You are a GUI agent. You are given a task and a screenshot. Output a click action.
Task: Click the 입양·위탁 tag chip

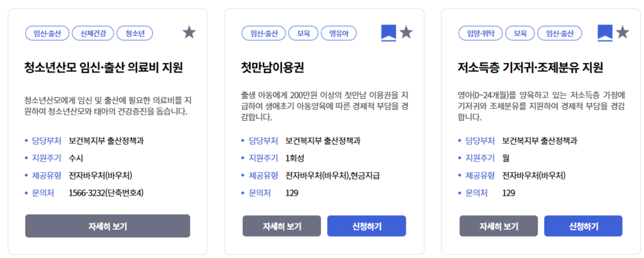click(x=481, y=33)
